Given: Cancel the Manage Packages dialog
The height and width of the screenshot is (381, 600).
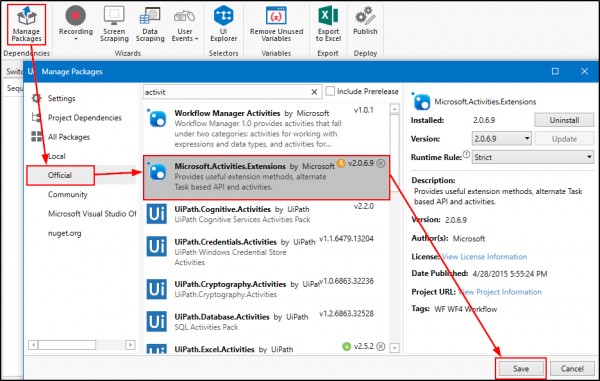Looking at the screenshot, I should point(572,368).
